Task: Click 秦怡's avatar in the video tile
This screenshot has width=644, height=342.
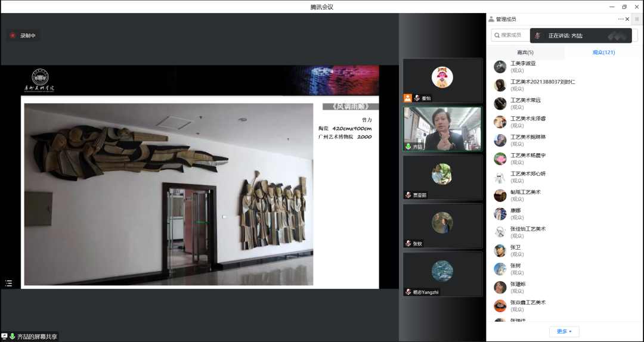Action: pyautogui.click(x=442, y=77)
